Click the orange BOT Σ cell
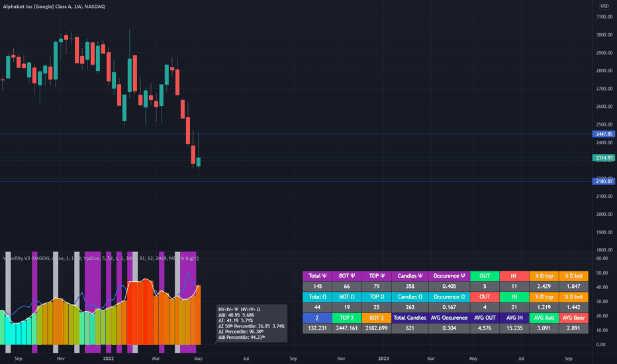The height and width of the screenshot is (364, 617). (377, 318)
